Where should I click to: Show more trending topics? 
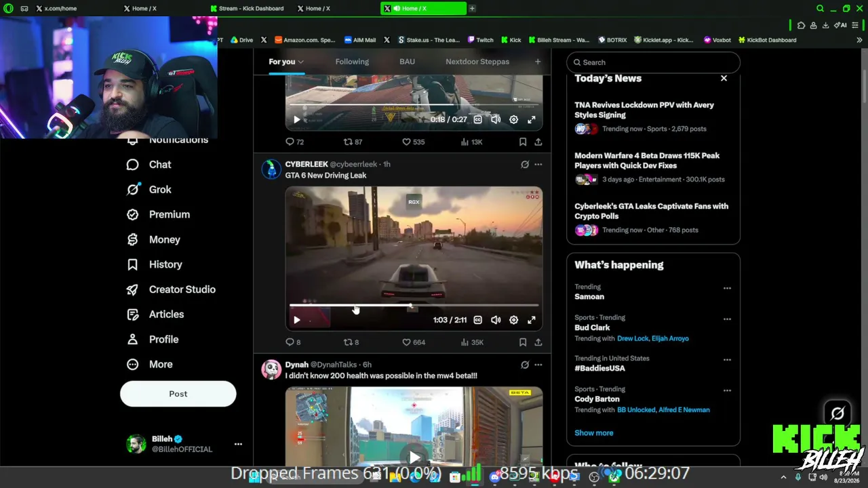[594, 433]
